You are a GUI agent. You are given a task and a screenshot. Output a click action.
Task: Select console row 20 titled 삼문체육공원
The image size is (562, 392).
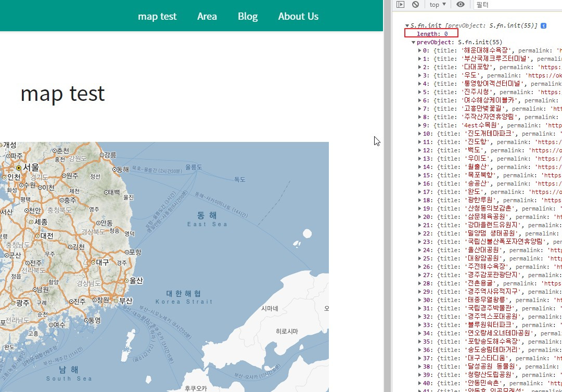490,217
